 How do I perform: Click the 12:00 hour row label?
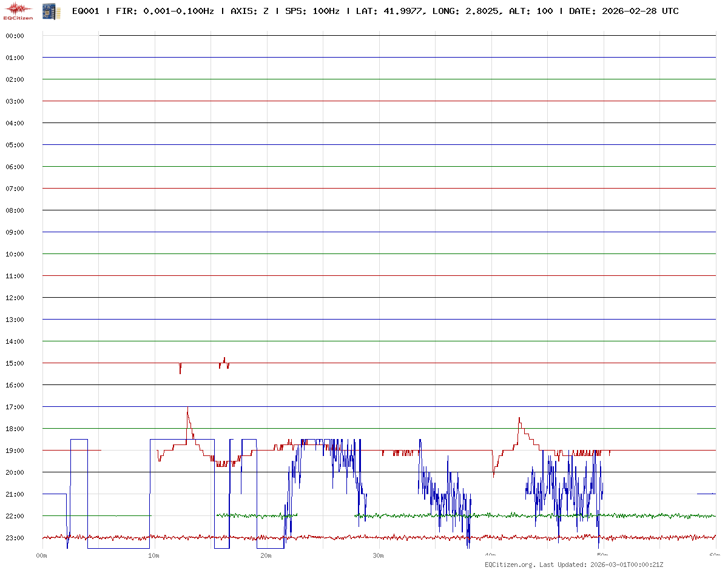(15, 298)
